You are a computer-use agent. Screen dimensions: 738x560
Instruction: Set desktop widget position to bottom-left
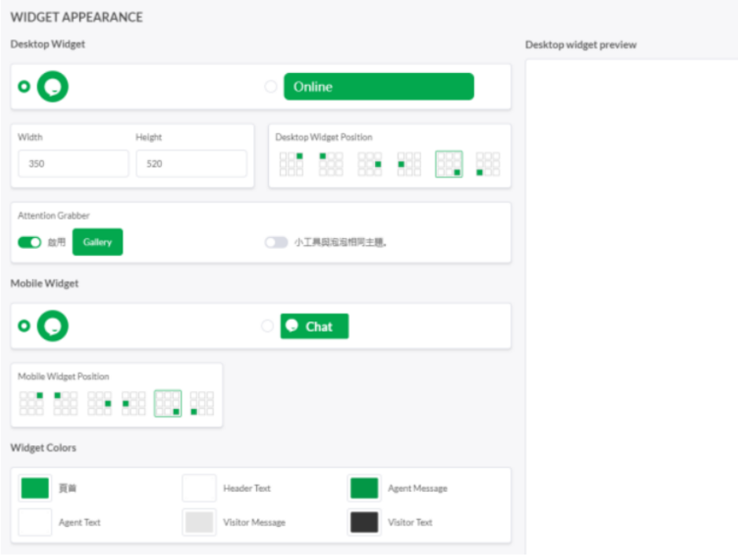(487, 164)
